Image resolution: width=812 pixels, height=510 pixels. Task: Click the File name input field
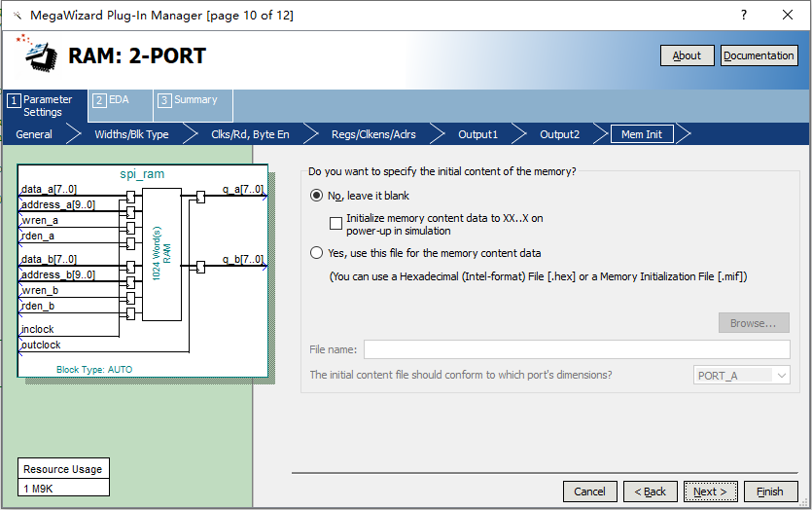576,349
